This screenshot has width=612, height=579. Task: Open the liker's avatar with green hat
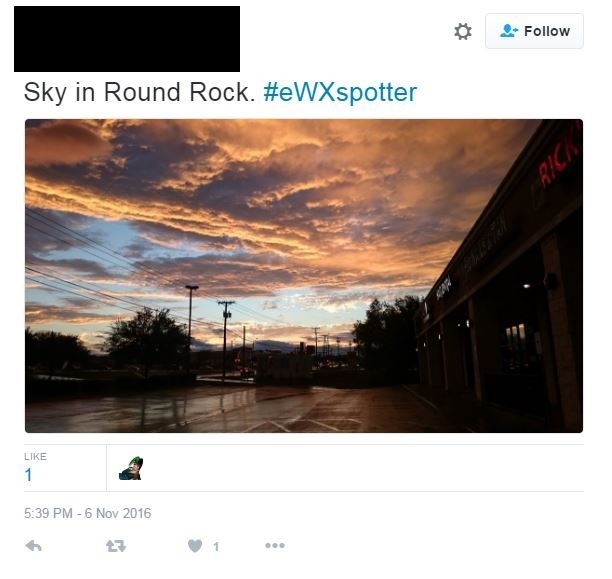pos(131,468)
